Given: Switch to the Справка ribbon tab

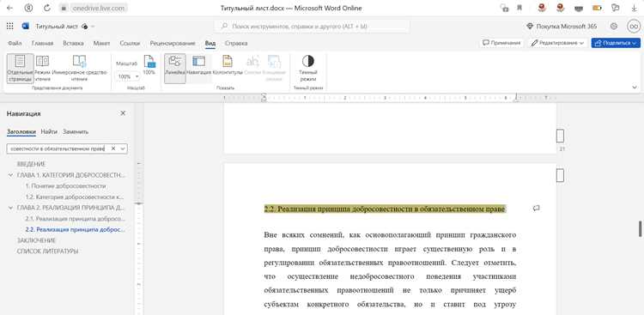Looking at the screenshot, I should point(236,43).
